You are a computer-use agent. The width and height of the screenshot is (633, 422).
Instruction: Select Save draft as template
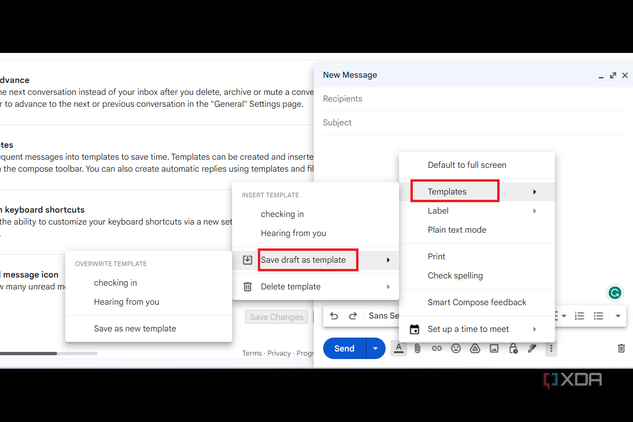[x=315, y=260]
